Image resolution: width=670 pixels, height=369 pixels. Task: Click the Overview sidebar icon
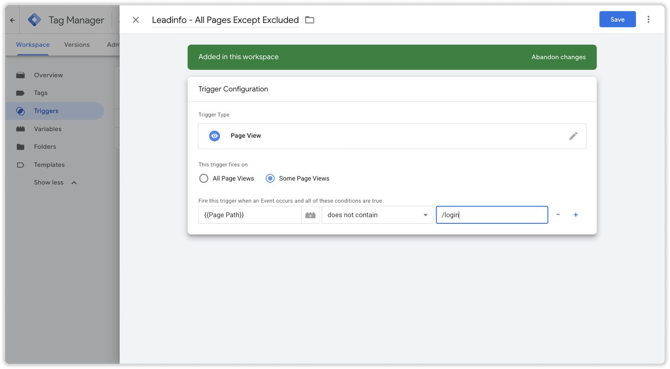pos(21,75)
